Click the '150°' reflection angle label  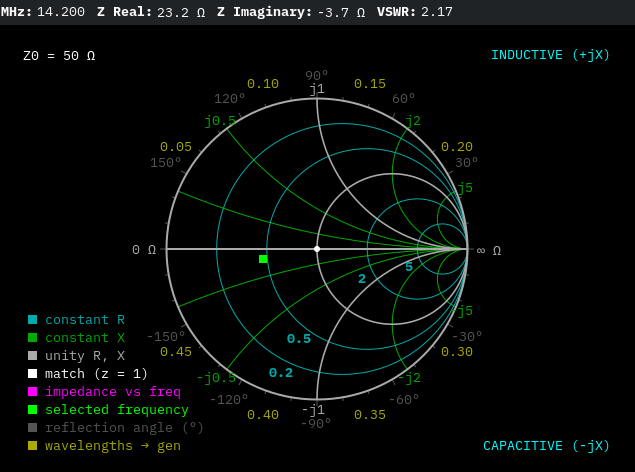166,162
